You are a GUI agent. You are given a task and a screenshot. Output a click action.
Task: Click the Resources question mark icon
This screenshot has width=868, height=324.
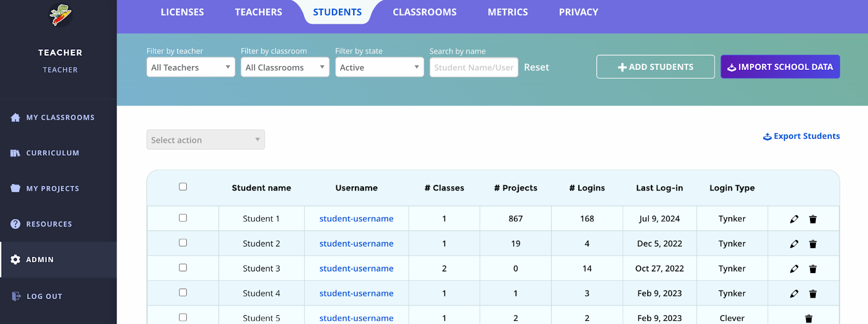[x=16, y=224]
